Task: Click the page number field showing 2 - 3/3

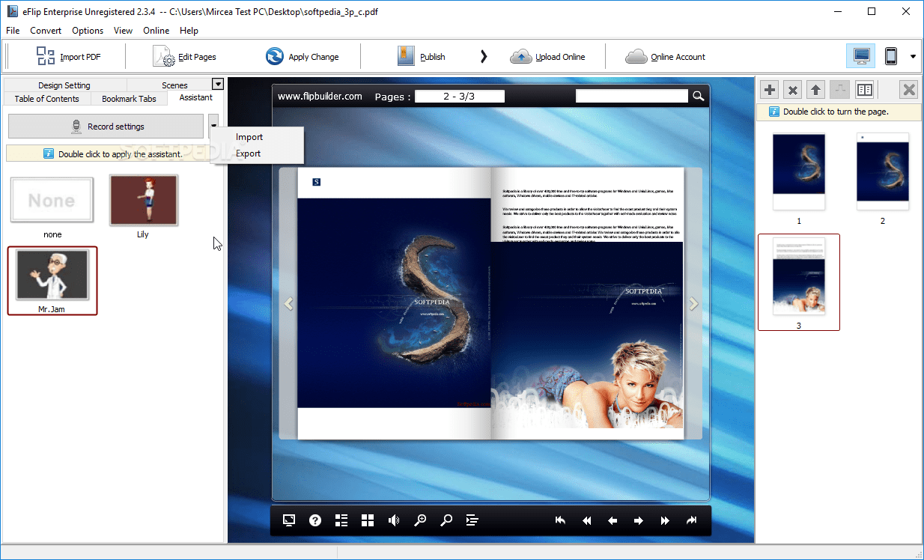Action: 460,96
